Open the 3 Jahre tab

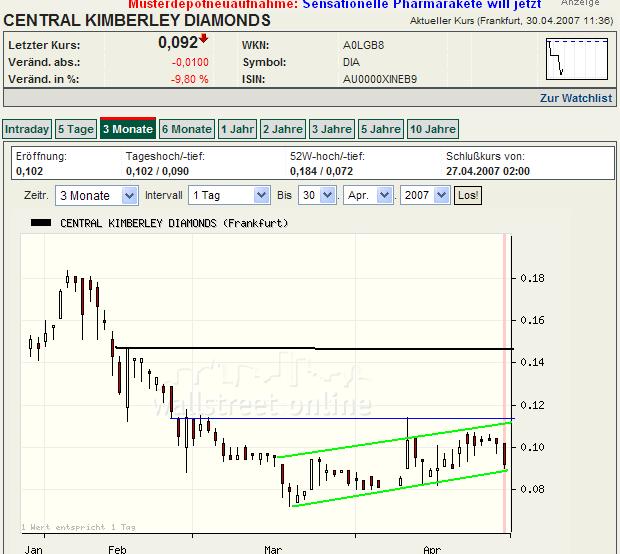click(331, 129)
